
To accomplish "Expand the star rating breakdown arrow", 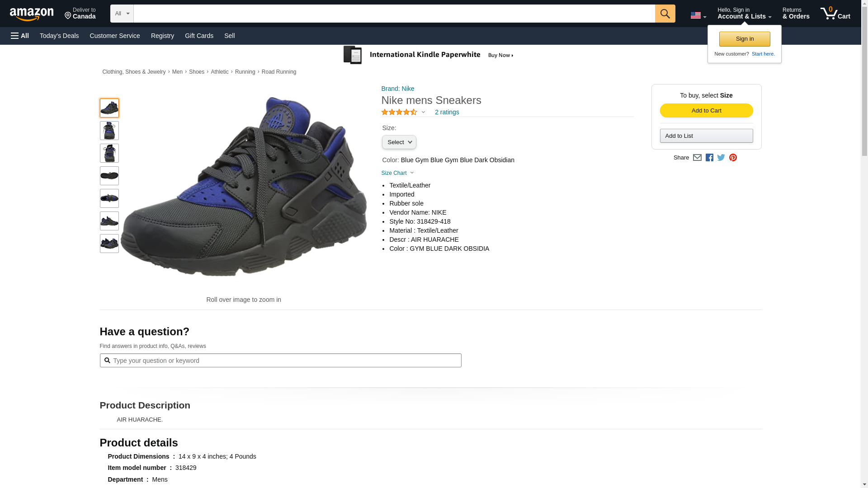I will 423,112.
